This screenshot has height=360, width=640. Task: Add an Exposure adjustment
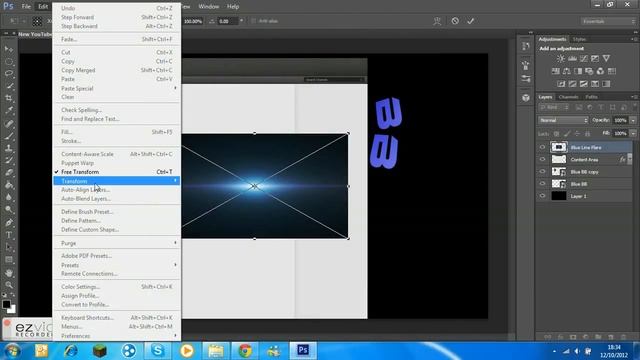coord(595,59)
